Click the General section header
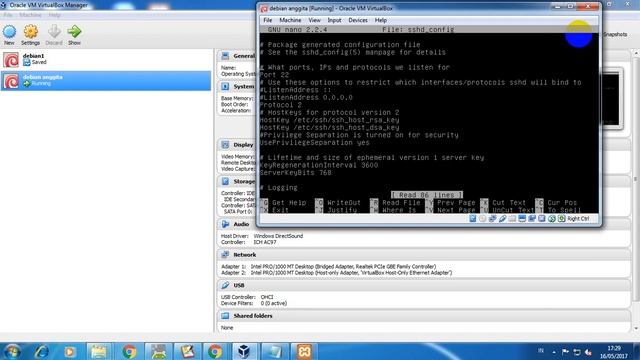The height and width of the screenshot is (360, 640). 244,56
